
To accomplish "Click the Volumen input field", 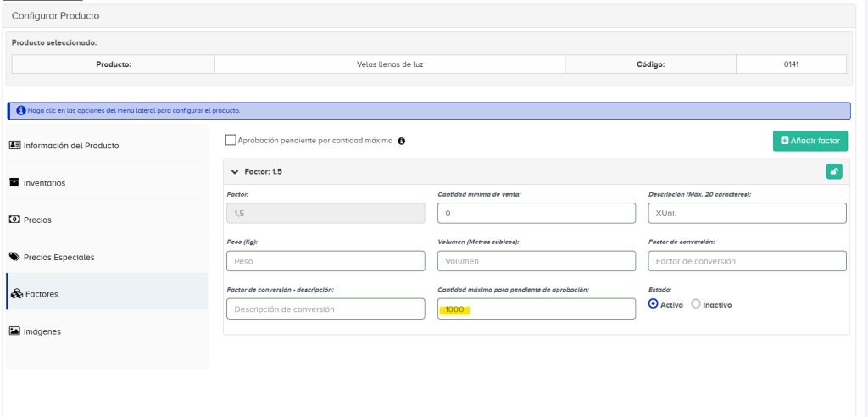I will (x=537, y=261).
